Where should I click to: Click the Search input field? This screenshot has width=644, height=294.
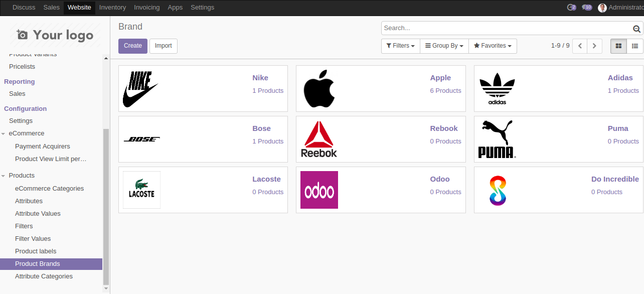tap(507, 28)
